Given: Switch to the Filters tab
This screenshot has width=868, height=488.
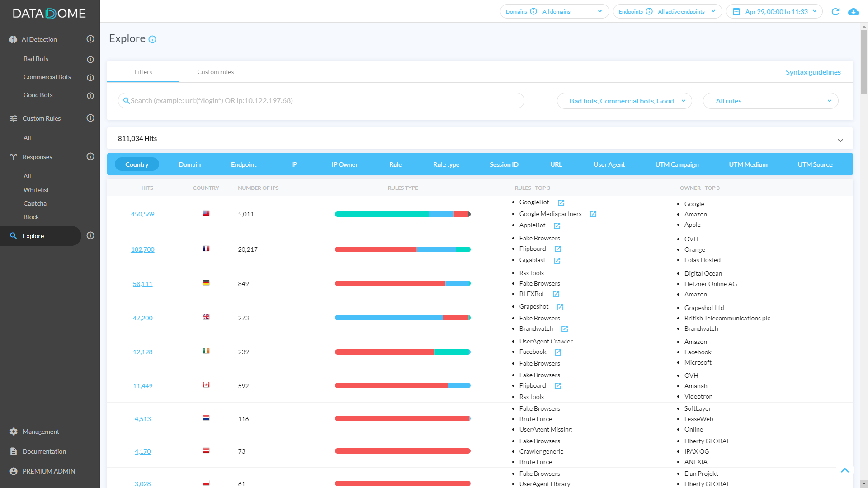Looking at the screenshot, I should 143,72.
